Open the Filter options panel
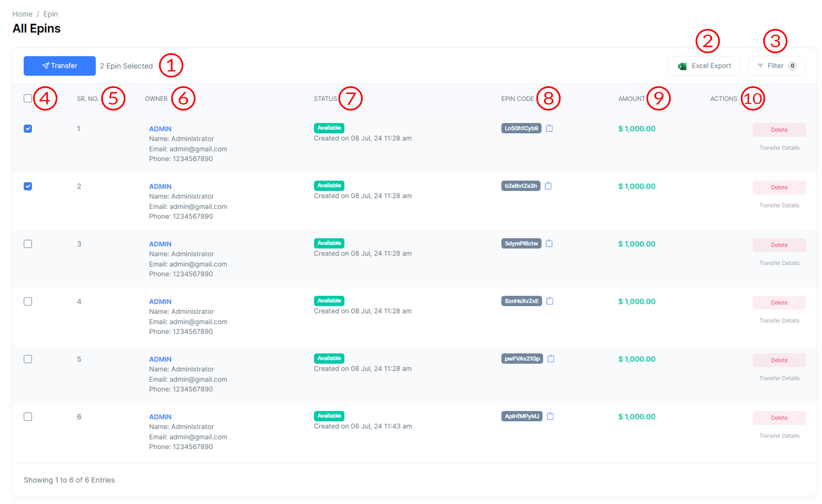 pyautogui.click(x=777, y=66)
